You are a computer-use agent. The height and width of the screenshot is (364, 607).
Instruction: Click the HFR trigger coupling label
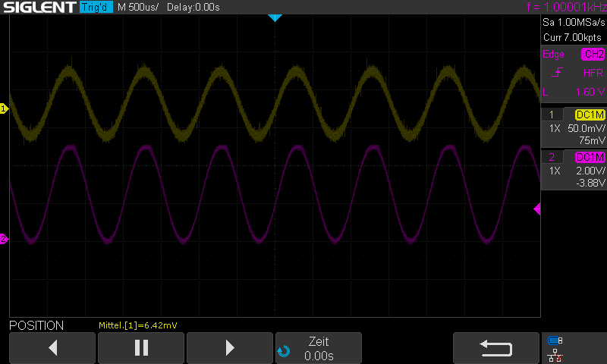(x=593, y=73)
